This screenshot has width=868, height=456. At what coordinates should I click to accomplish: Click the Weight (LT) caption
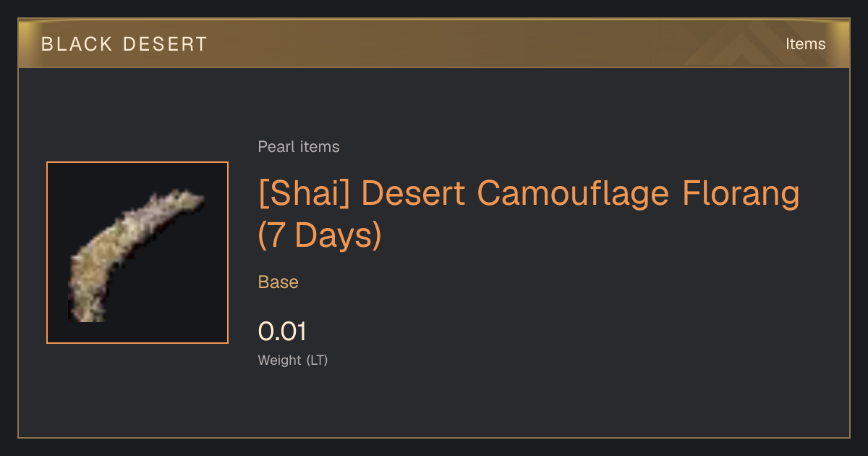(293, 360)
